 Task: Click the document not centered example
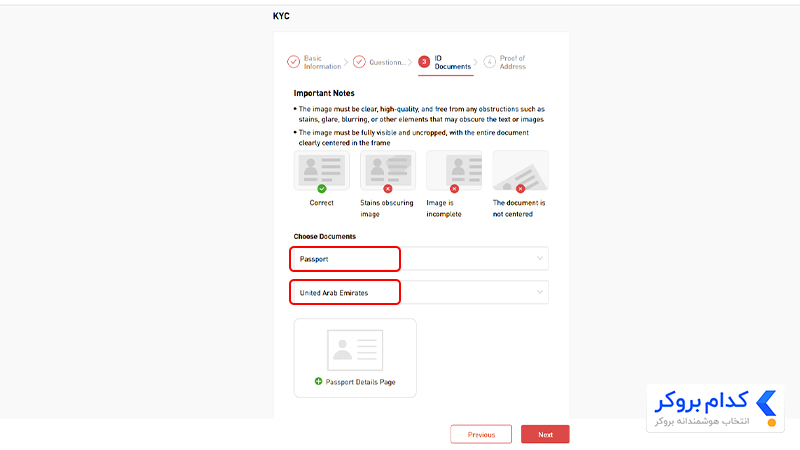pyautogui.click(x=520, y=170)
